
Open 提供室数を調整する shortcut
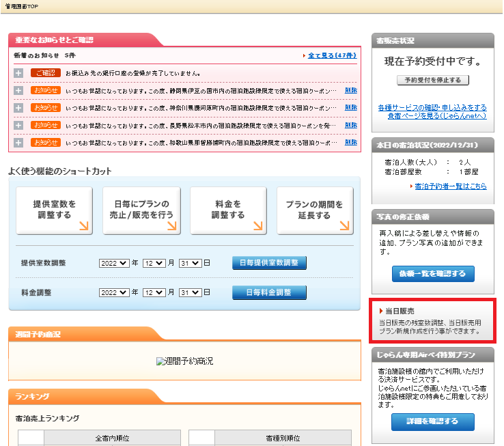(x=54, y=210)
